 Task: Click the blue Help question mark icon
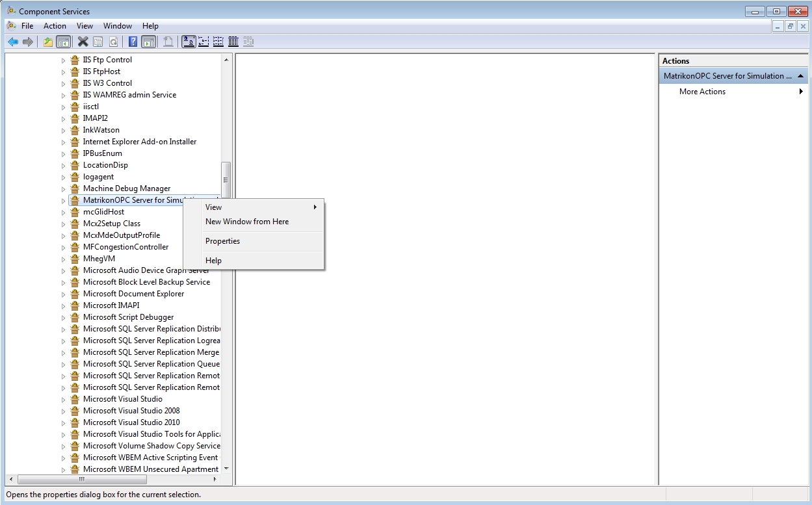(133, 42)
